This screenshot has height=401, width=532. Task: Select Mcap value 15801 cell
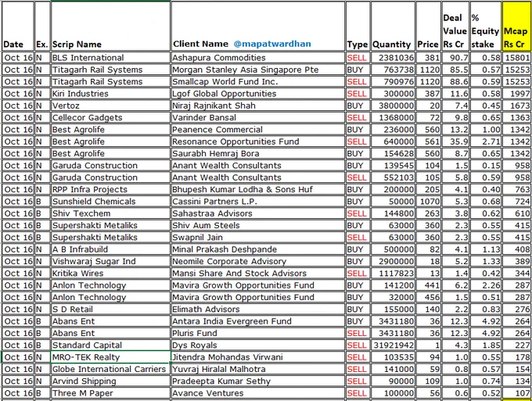(516, 58)
